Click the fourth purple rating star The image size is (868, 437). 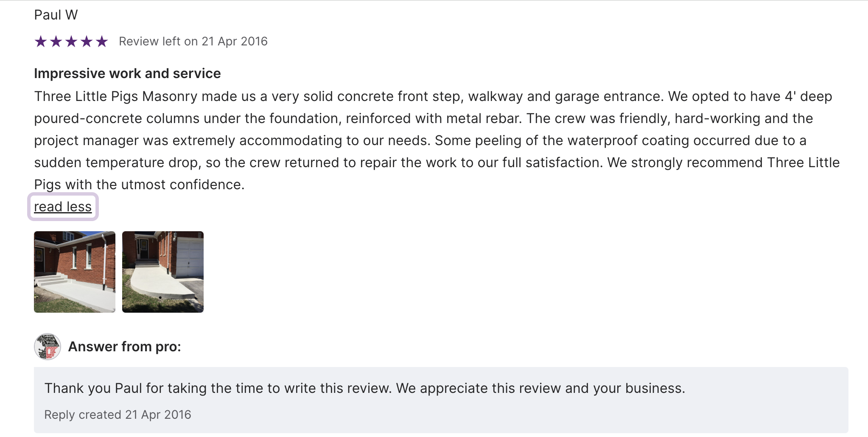coord(87,42)
